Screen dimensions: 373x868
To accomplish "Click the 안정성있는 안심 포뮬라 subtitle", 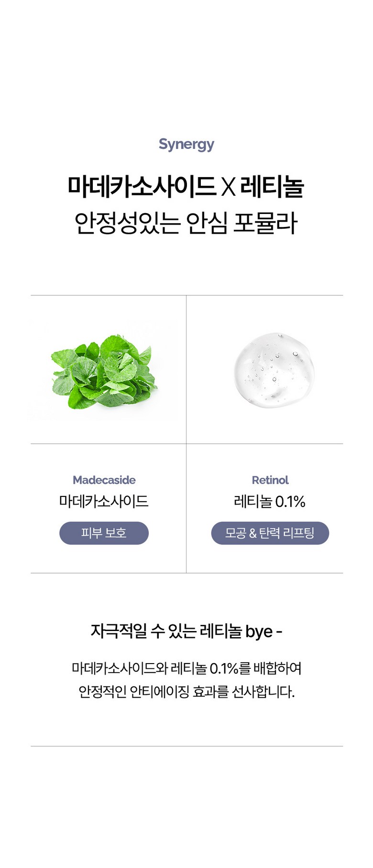I will click(186, 223).
